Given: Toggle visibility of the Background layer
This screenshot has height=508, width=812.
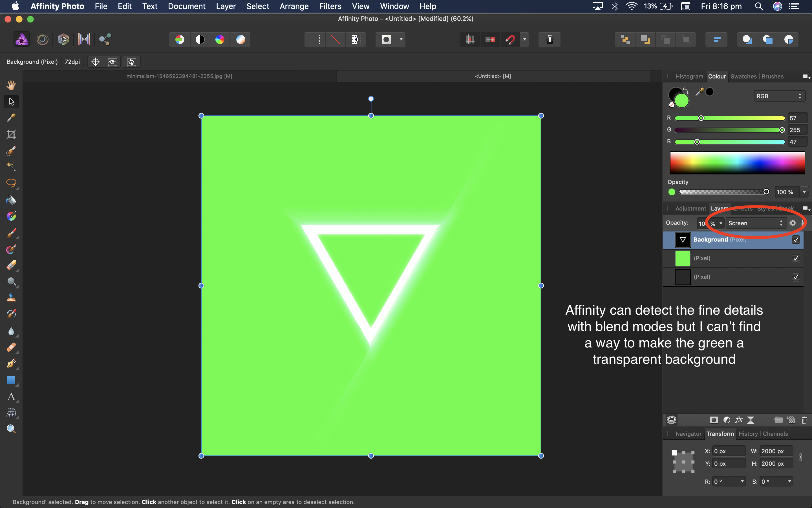Looking at the screenshot, I should click(x=796, y=240).
